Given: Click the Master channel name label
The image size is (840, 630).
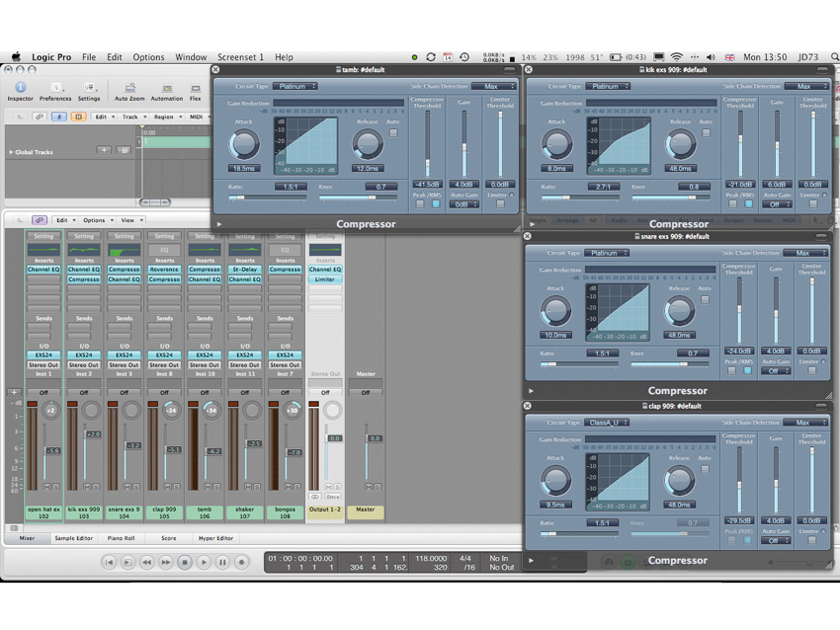Looking at the screenshot, I should pyautogui.click(x=366, y=512).
